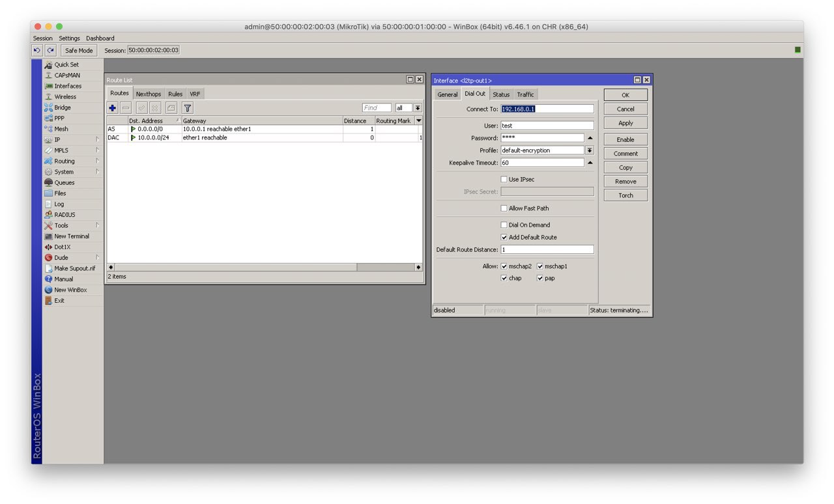Image resolution: width=834 pixels, height=504 pixels.
Task: Switch to Rules tab in Route List
Action: pos(175,94)
